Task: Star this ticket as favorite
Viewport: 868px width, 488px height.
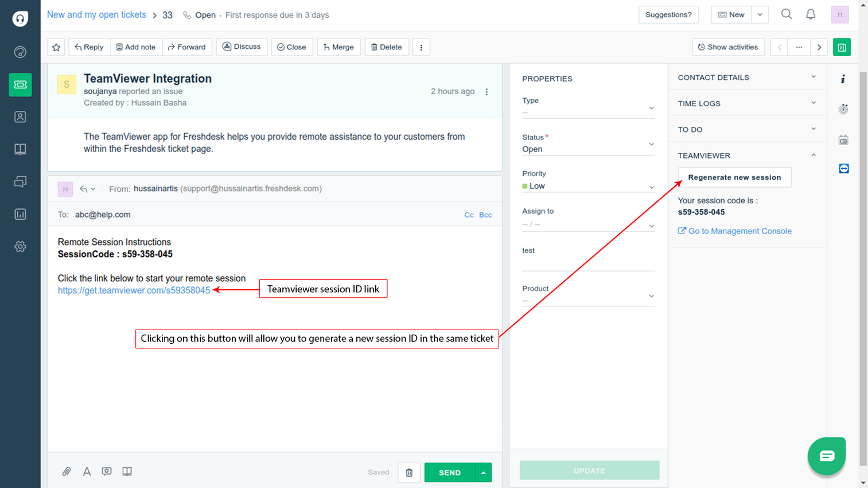Action: coord(56,47)
